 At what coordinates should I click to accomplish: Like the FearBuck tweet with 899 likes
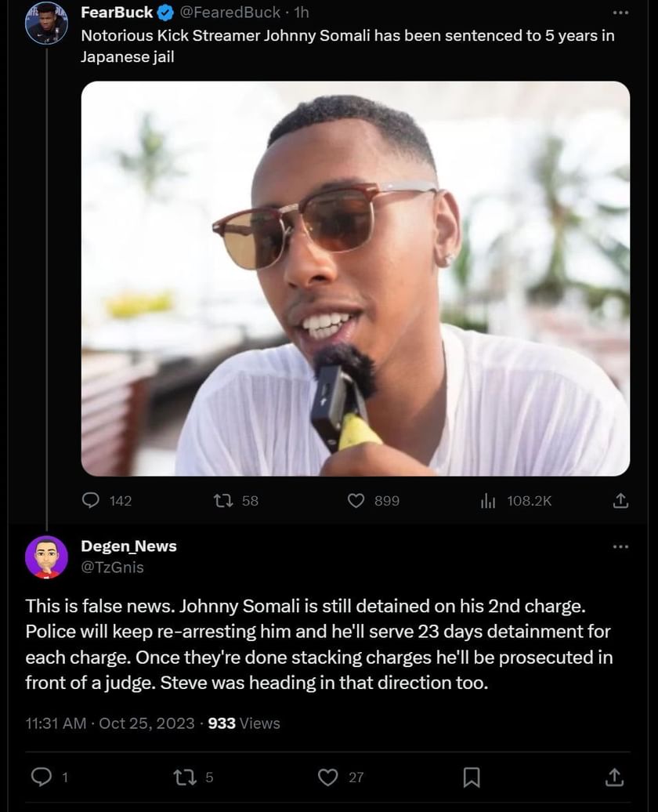[x=356, y=500]
